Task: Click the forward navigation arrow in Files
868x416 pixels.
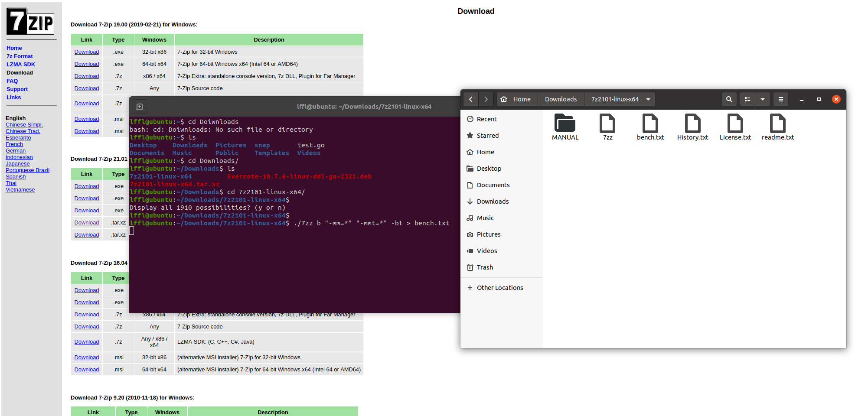Action: [x=486, y=99]
